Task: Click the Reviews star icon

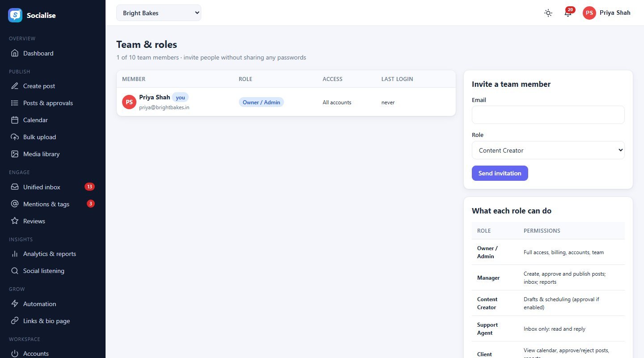Action: [15, 221]
